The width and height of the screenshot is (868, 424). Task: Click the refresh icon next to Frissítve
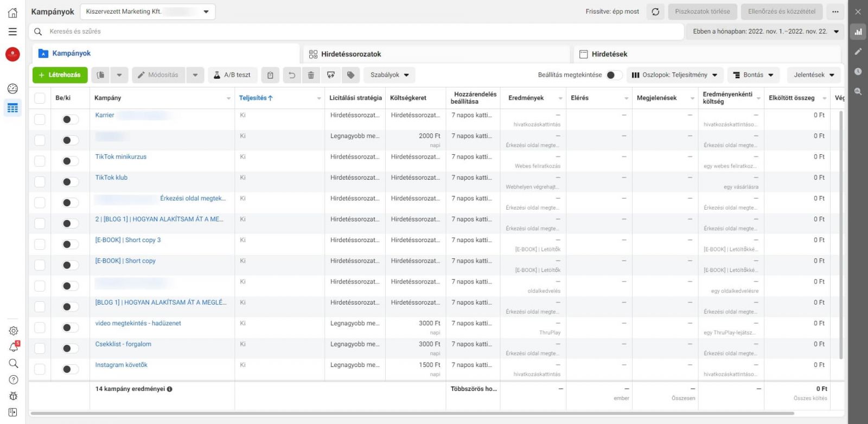(655, 11)
